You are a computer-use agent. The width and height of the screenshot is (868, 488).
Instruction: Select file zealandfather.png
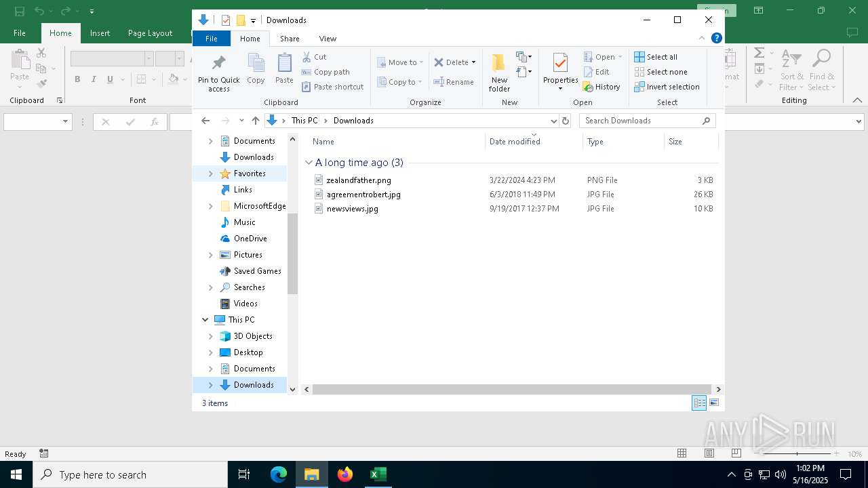coord(359,180)
